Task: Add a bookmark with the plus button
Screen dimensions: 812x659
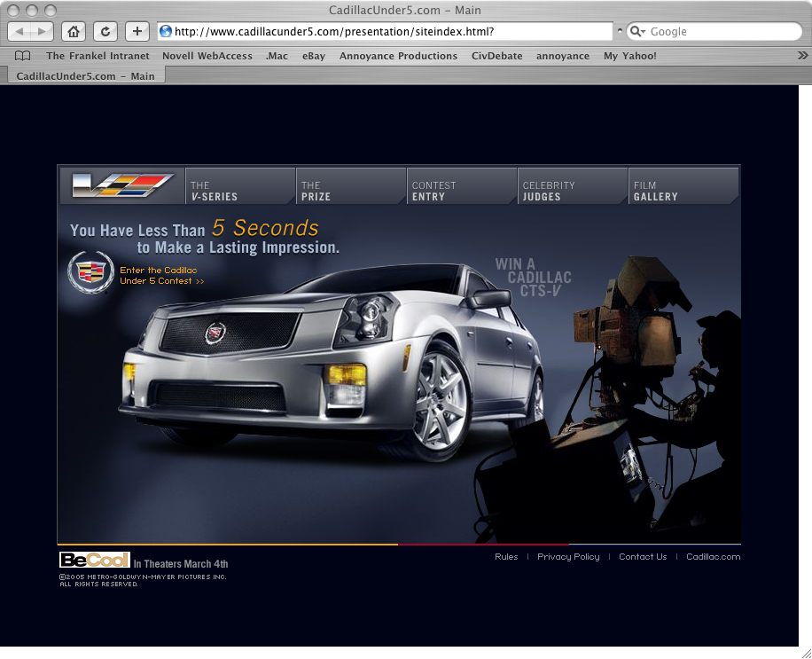Action: [137, 32]
